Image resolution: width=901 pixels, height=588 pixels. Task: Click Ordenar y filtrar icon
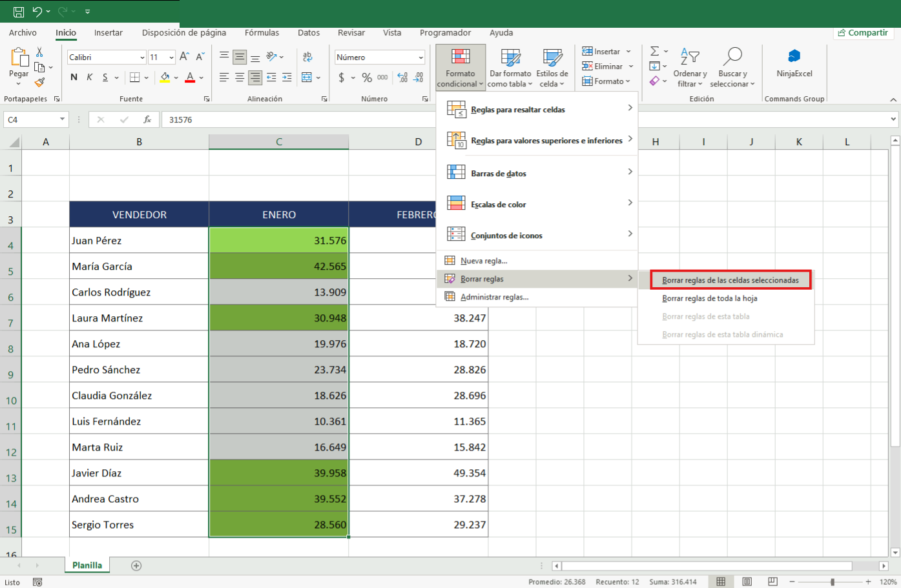tap(690, 58)
